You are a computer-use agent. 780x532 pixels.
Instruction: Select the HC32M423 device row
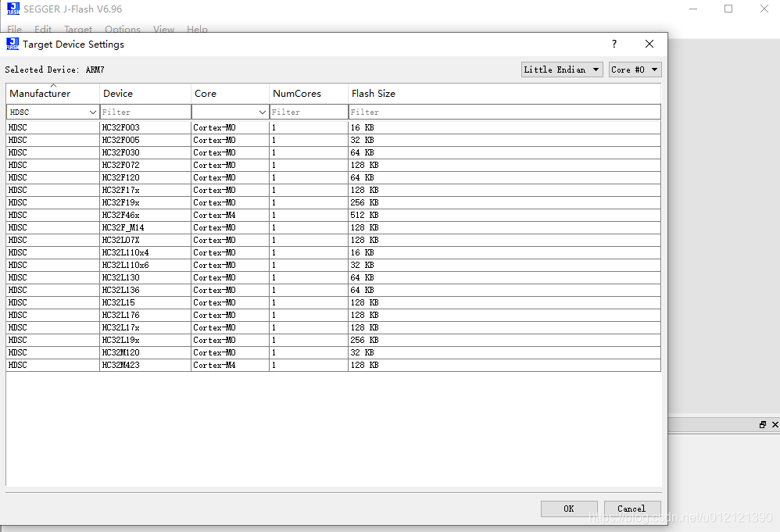pyautogui.click(x=333, y=365)
